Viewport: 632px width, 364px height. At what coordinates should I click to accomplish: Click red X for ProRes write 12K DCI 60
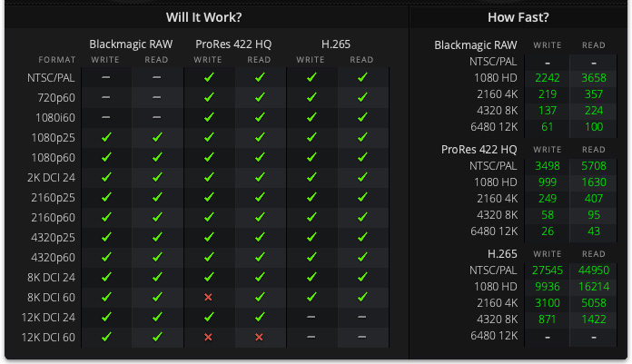click(208, 337)
